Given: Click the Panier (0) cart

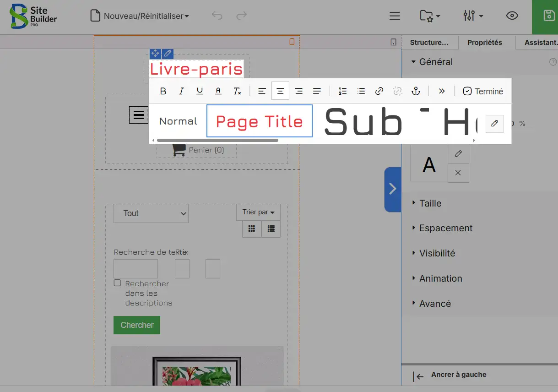Looking at the screenshot, I should coord(198,150).
